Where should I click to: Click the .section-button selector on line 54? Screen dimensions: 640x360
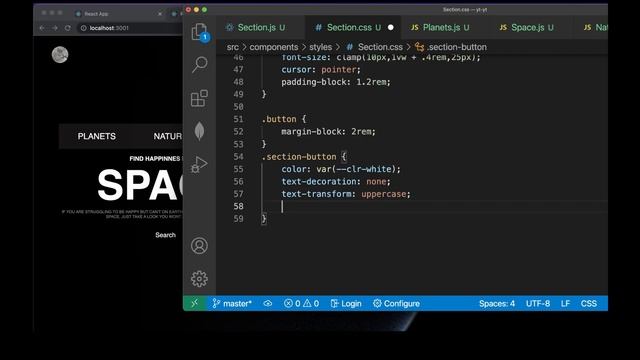[299, 157]
